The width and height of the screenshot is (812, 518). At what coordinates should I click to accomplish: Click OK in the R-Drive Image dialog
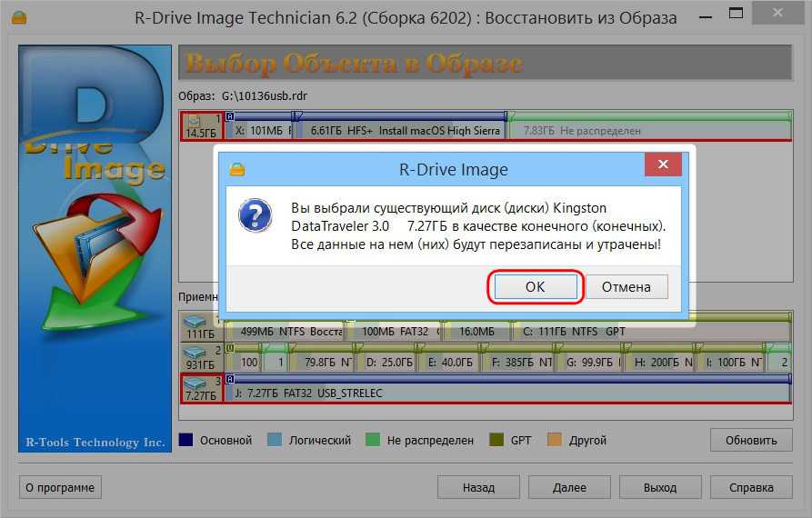534,286
